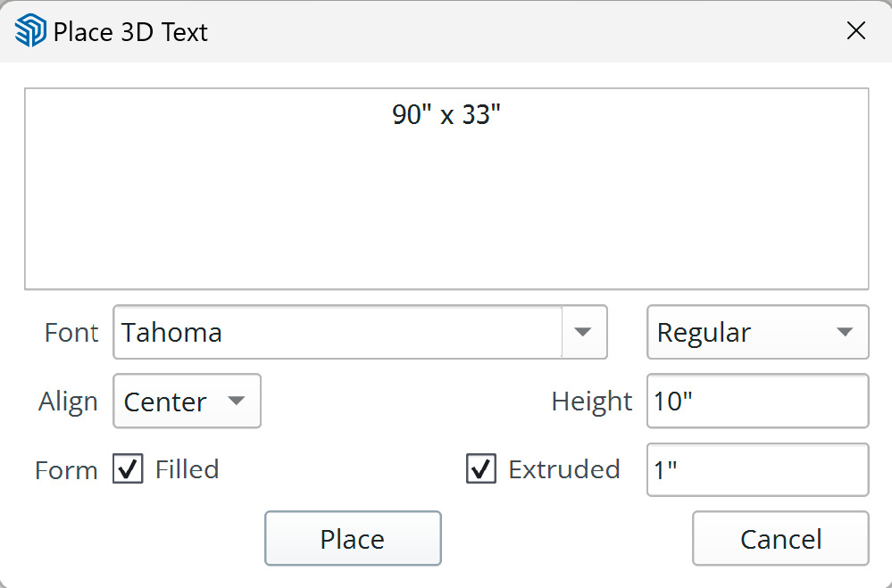The image size is (892, 588).
Task: Click the SketchUp logo in title bar
Action: 30,30
